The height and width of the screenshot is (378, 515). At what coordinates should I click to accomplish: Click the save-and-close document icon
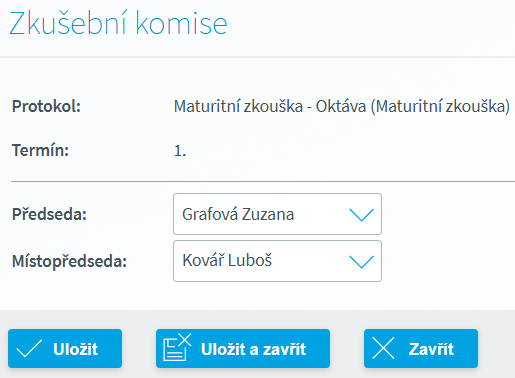click(x=177, y=347)
